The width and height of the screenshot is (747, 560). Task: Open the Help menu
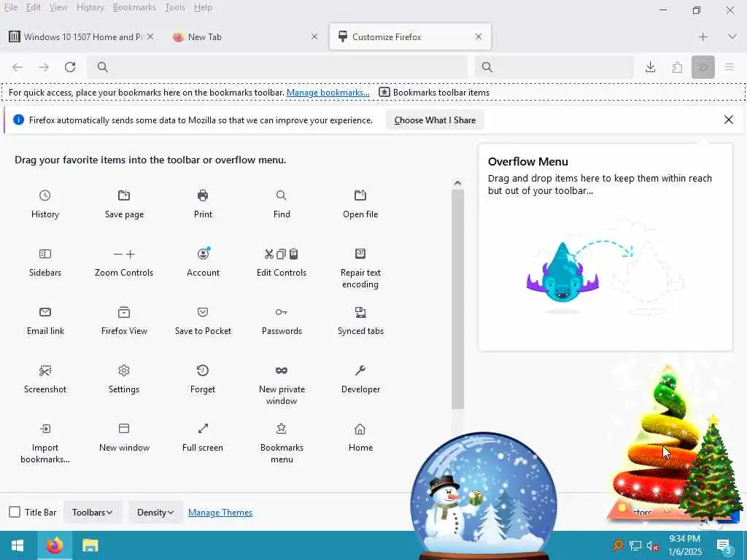coord(203,7)
